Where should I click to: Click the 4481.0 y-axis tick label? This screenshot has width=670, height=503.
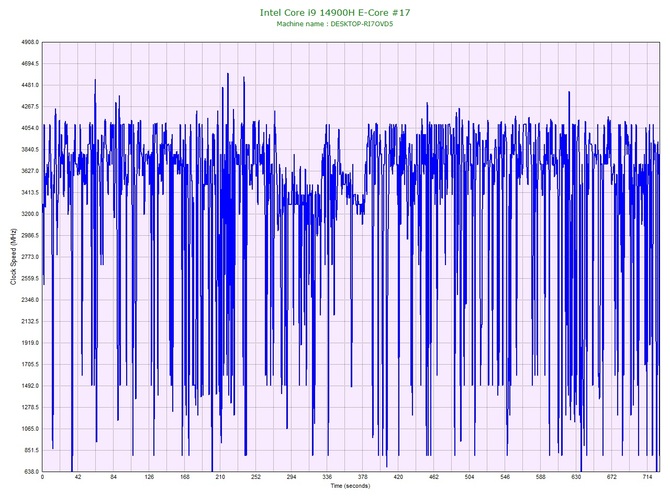point(30,85)
